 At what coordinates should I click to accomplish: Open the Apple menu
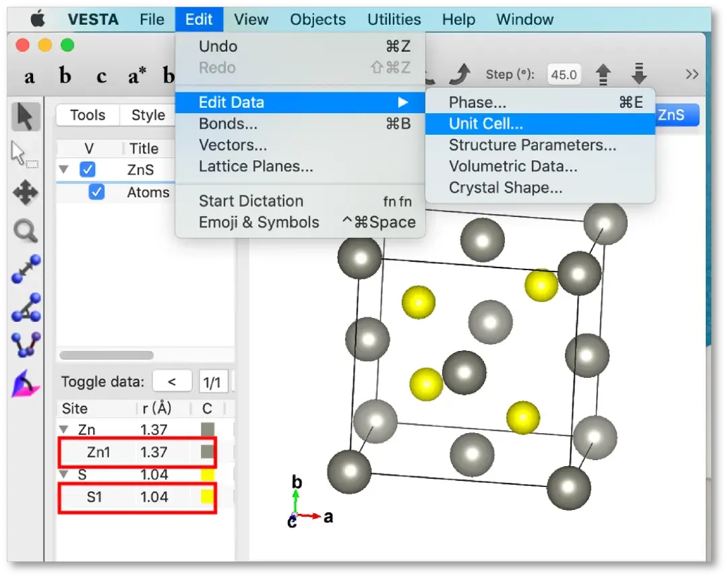tap(38, 20)
